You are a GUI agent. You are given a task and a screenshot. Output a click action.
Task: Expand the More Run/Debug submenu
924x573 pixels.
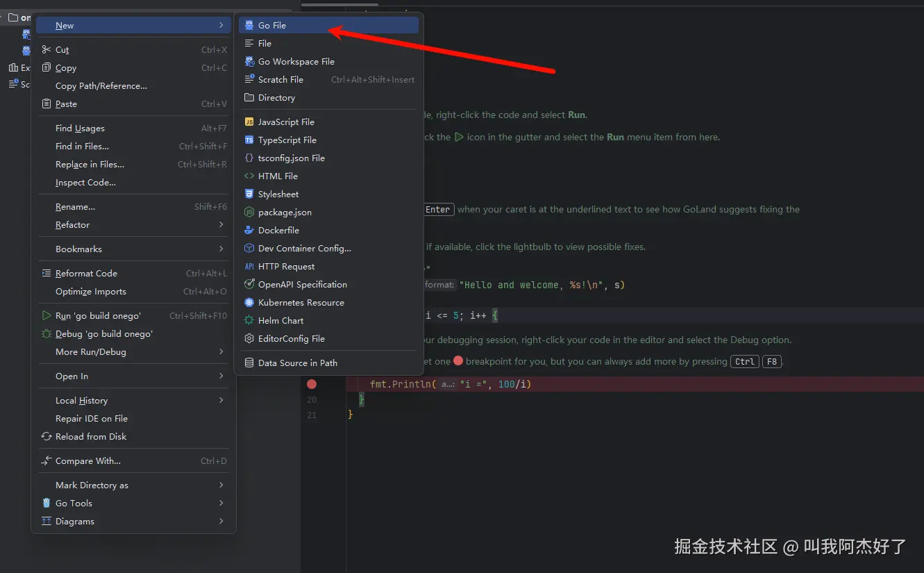[221, 351]
